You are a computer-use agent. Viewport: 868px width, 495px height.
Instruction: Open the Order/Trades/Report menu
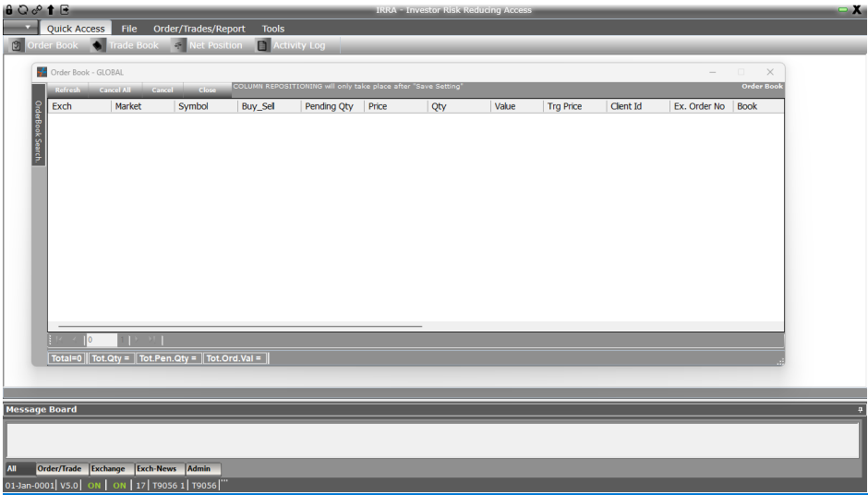tap(199, 29)
